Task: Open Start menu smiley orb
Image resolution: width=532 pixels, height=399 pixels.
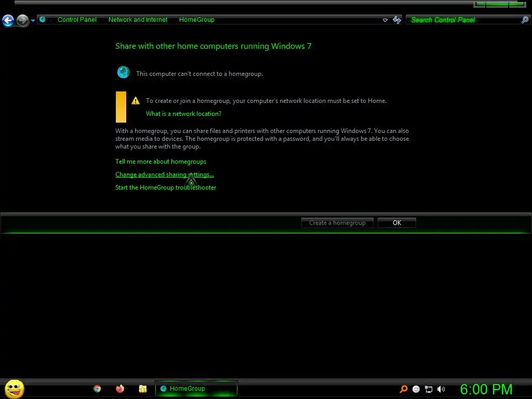Action: [x=14, y=389]
